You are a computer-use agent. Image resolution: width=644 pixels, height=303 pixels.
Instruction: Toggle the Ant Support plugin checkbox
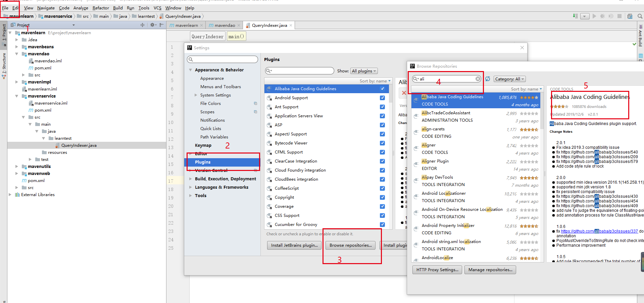tap(382, 107)
